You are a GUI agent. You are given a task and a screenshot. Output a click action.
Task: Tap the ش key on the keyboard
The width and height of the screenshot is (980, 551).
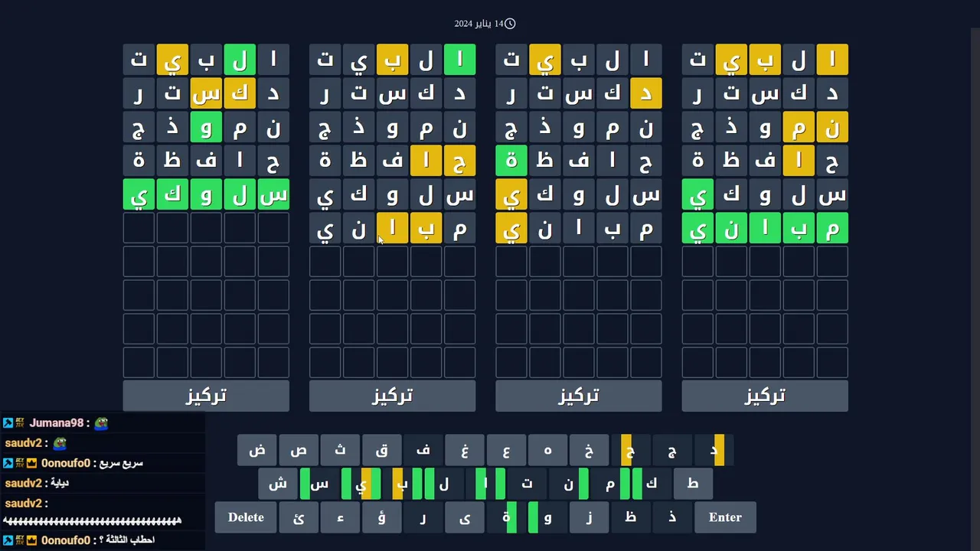pos(278,484)
